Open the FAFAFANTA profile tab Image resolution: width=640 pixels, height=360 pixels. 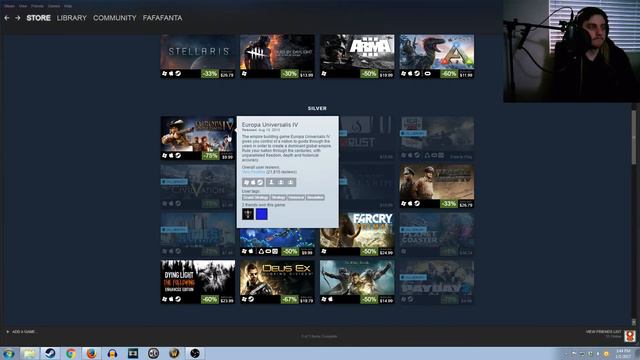pos(162,18)
